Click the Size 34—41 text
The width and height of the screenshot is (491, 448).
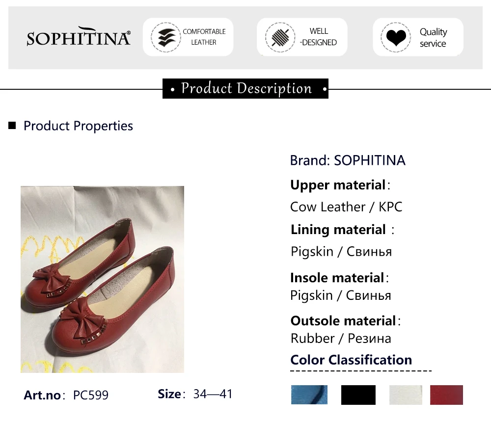coord(195,394)
